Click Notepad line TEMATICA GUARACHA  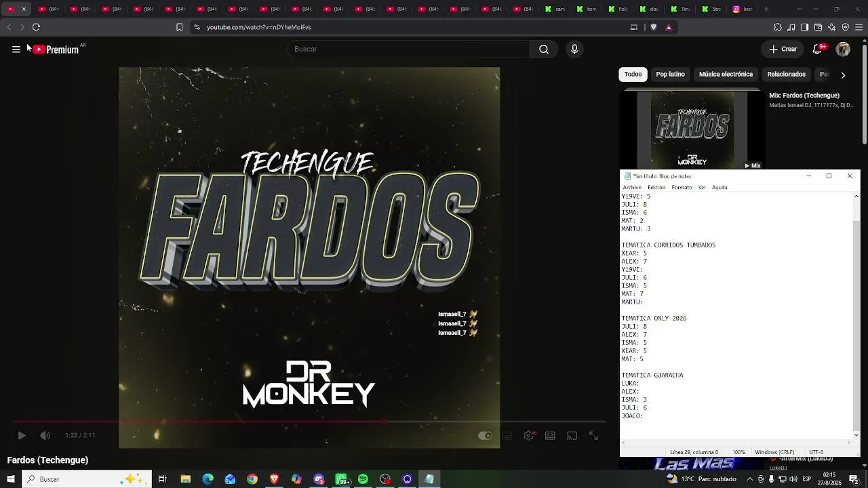click(652, 375)
